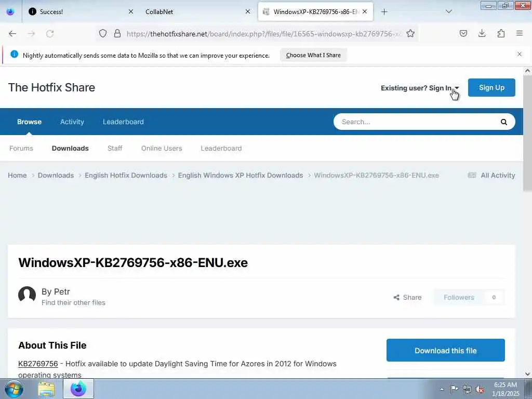Click the forward navigation arrow
Screen dimensions: 532x399
pyautogui.click(x=31, y=34)
